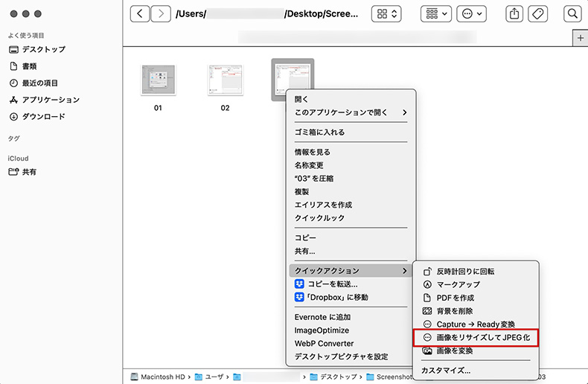Open デスクトップ in the sidebar
Viewport: 588px width, 384px height.
point(37,50)
